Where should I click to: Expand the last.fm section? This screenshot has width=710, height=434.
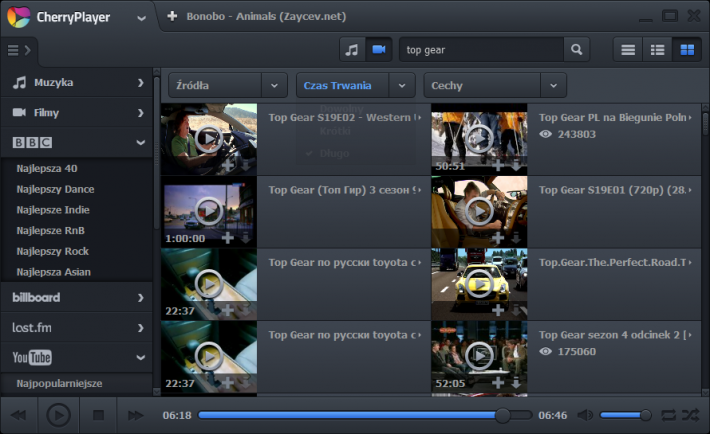[x=77, y=328]
